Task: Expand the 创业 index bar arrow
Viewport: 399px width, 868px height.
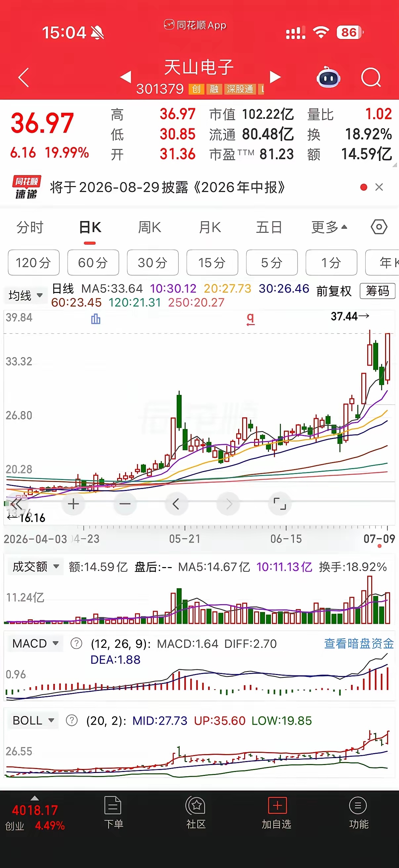Action: pos(35,798)
